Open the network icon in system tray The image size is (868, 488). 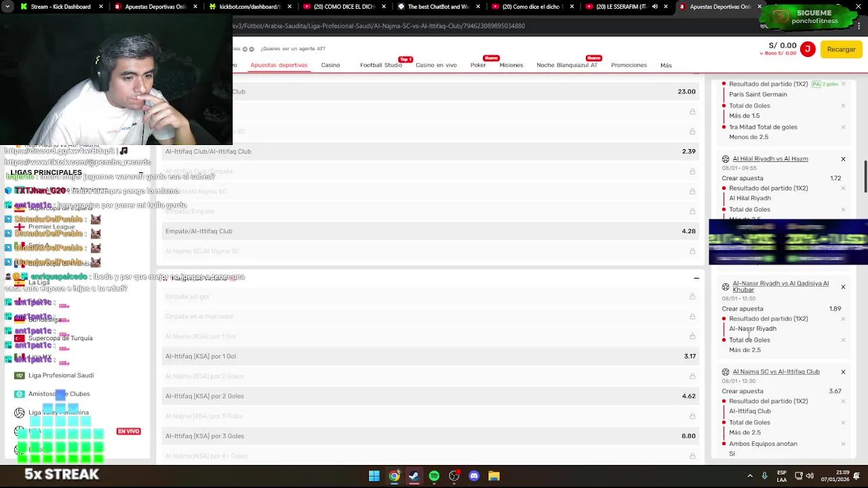(x=799, y=476)
